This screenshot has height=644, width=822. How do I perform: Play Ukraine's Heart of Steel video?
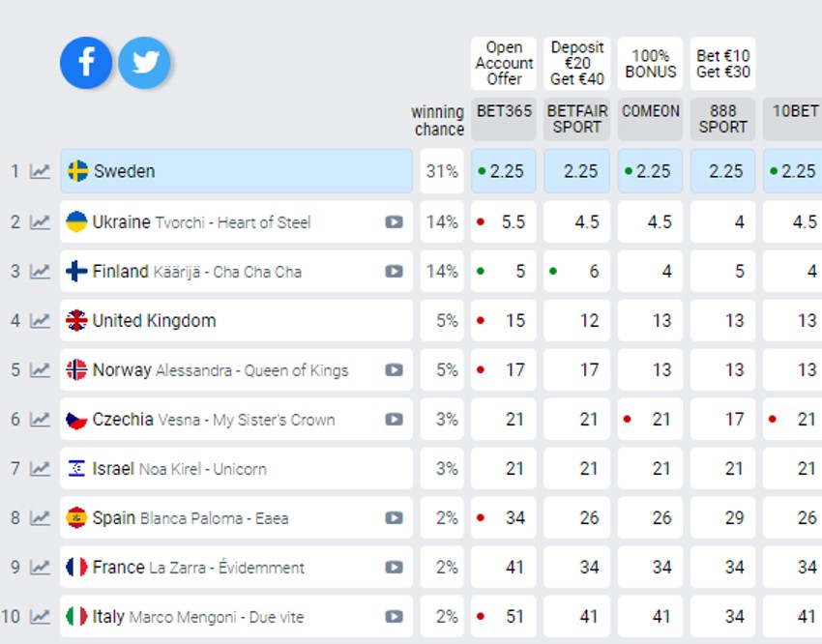coord(394,222)
